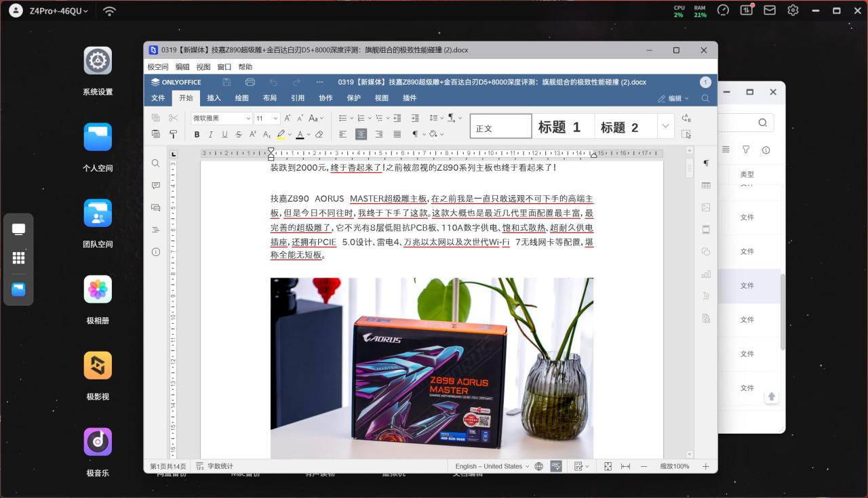Click the Undo arrow in the header
The image size is (868, 498).
[273, 82]
